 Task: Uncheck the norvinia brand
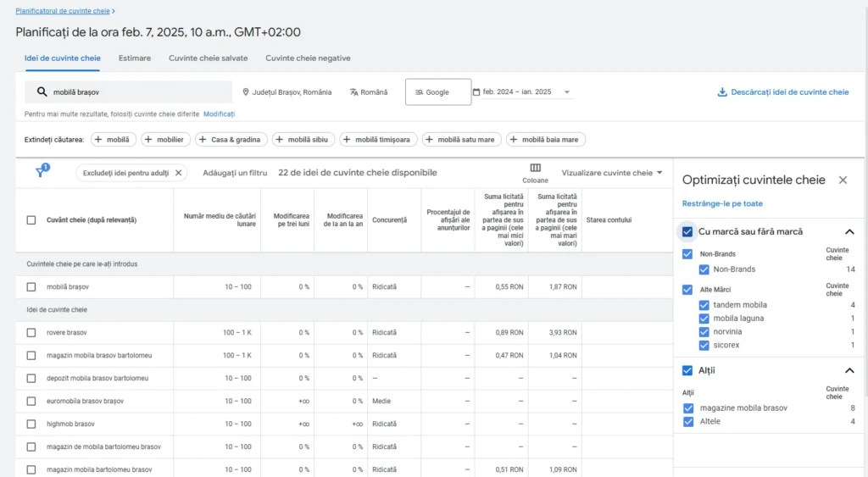(704, 331)
